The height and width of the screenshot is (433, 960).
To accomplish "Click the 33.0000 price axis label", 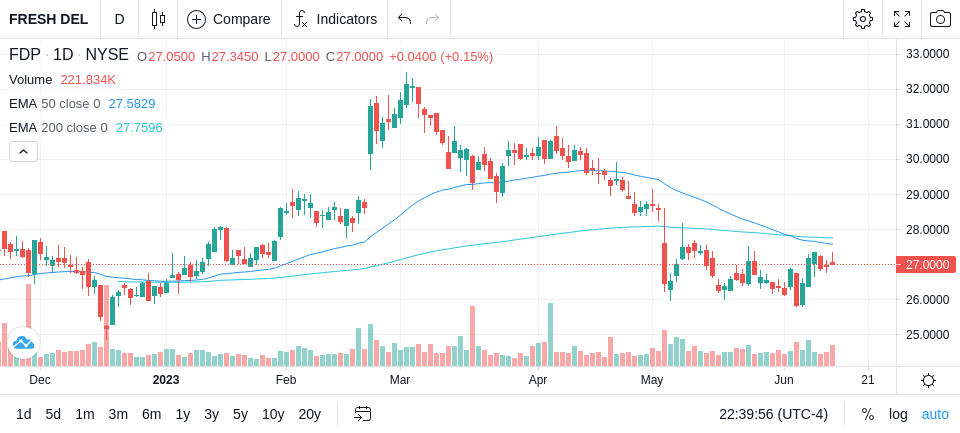I will pos(928,54).
